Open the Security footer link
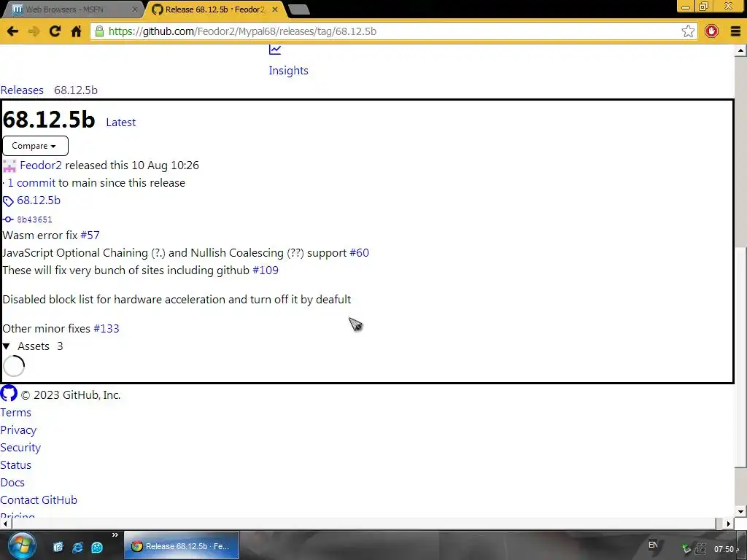 [x=20, y=448]
